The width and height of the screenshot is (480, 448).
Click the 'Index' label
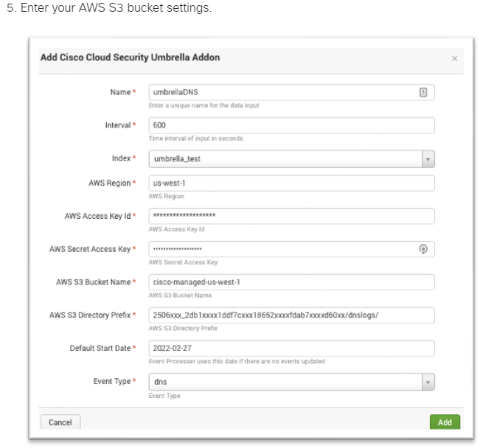pos(121,158)
